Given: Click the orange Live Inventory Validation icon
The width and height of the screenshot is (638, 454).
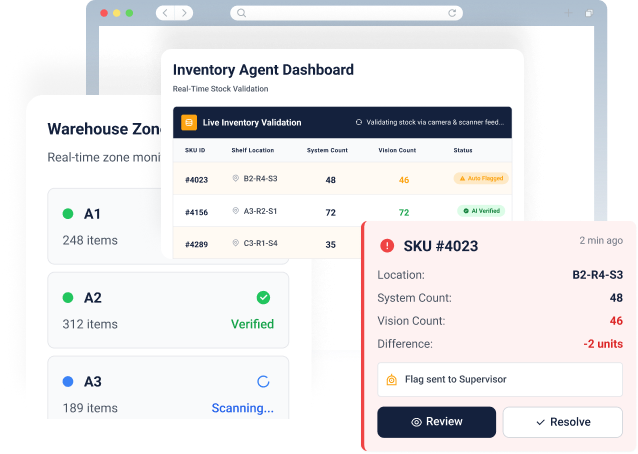Looking at the screenshot, I should coord(188,123).
